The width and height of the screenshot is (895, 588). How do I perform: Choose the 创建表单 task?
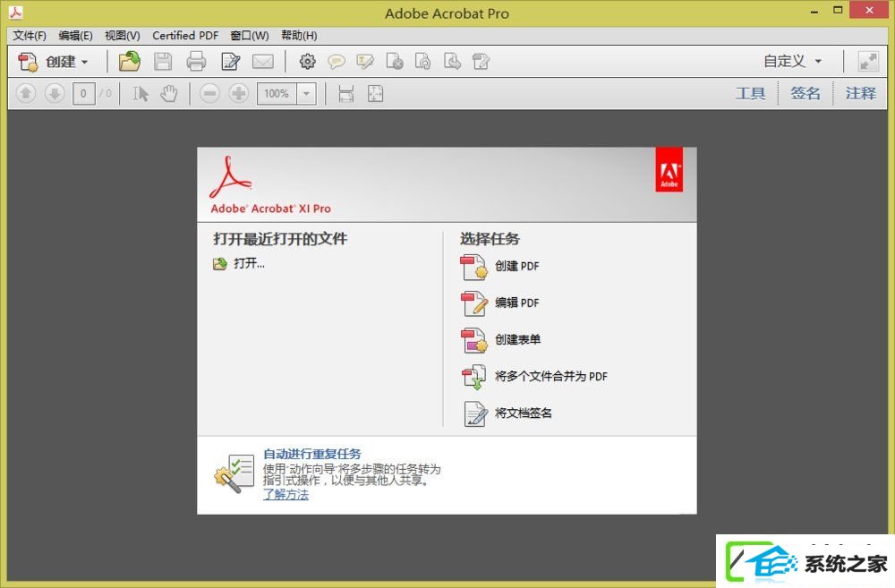click(500, 339)
